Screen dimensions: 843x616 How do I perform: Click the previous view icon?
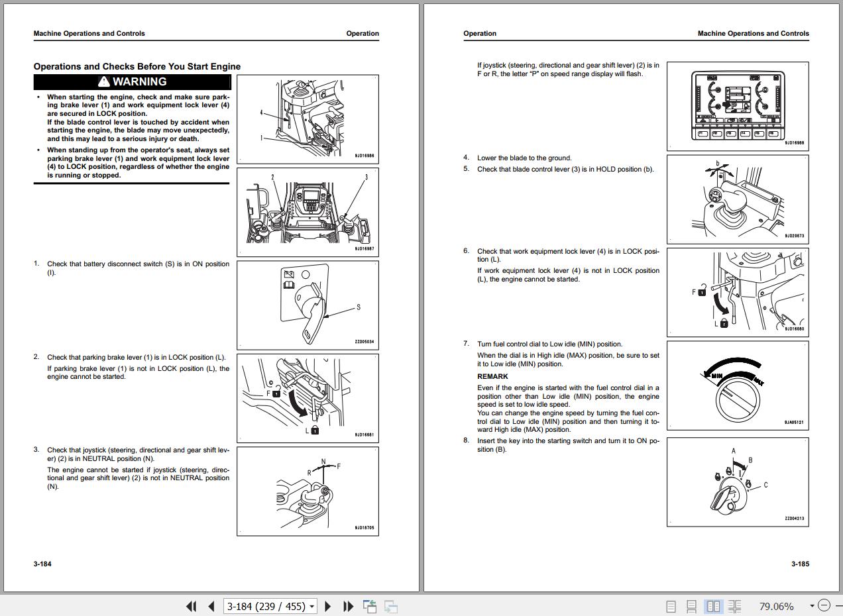coord(370,606)
